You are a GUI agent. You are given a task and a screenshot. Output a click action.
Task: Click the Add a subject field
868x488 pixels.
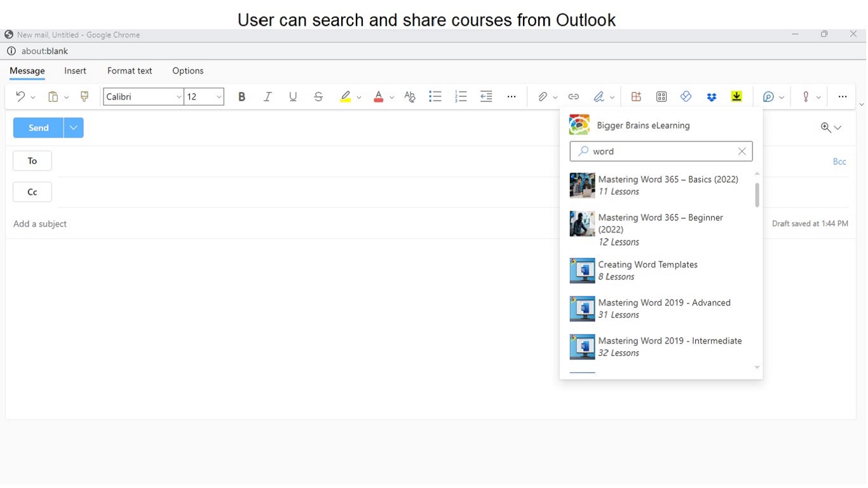[x=40, y=224]
